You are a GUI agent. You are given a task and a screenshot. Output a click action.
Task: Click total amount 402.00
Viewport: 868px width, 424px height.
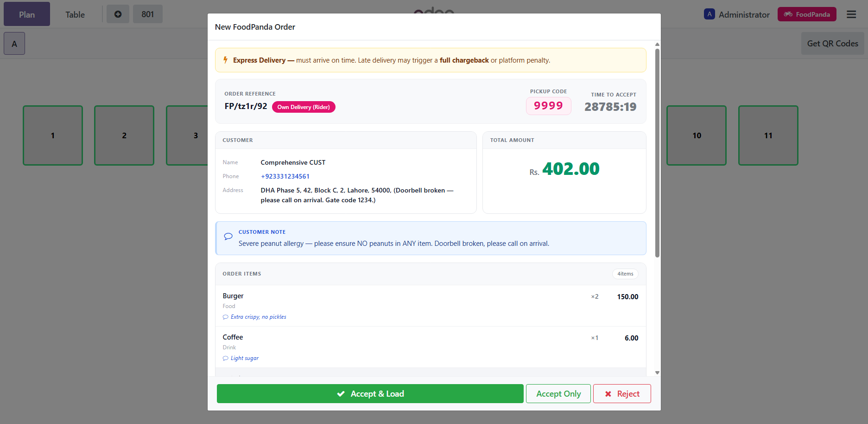click(x=571, y=169)
